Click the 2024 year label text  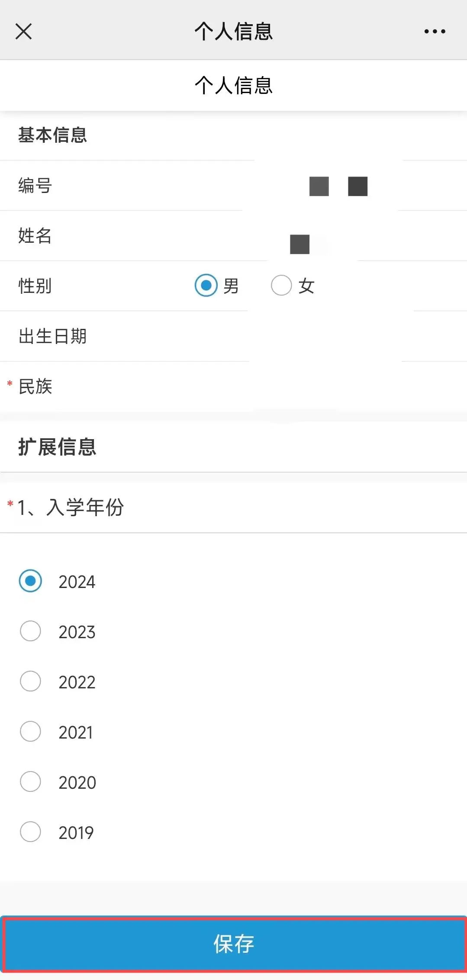click(x=77, y=582)
